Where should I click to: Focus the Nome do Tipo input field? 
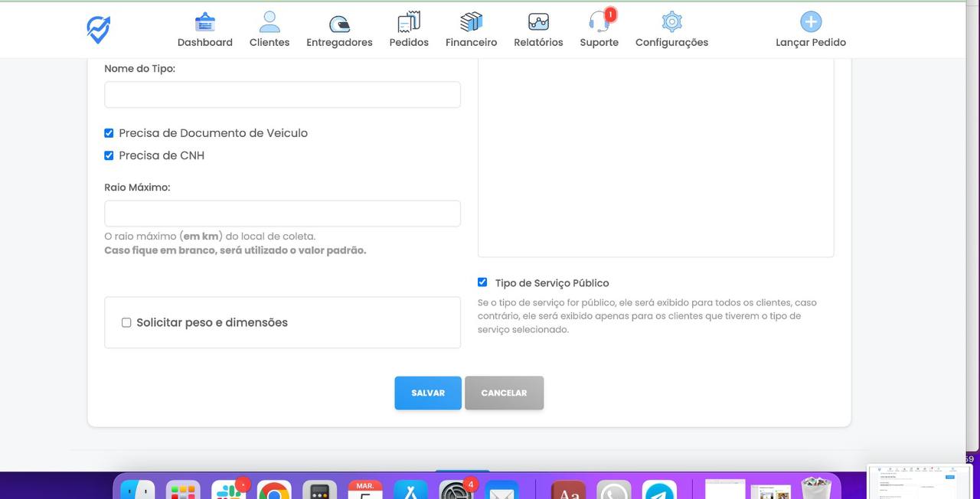click(282, 95)
